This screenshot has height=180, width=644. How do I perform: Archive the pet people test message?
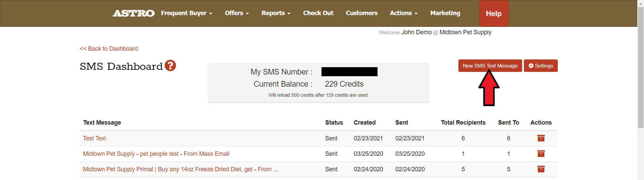point(541,153)
